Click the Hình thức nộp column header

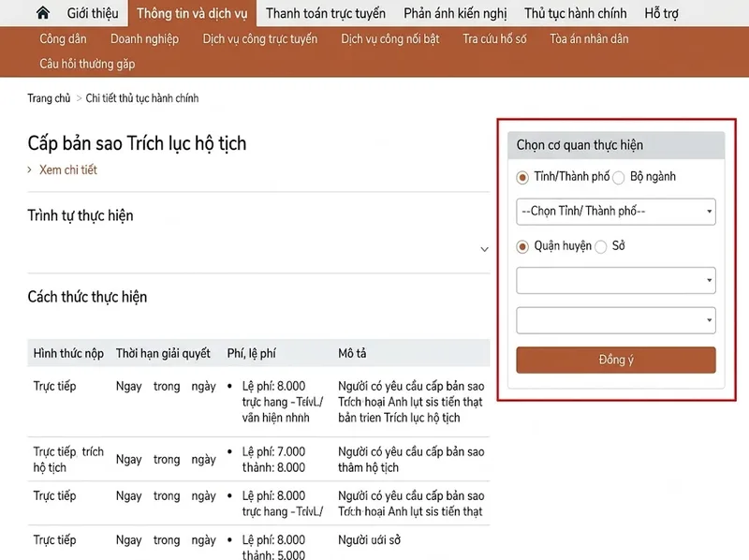tap(68, 353)
